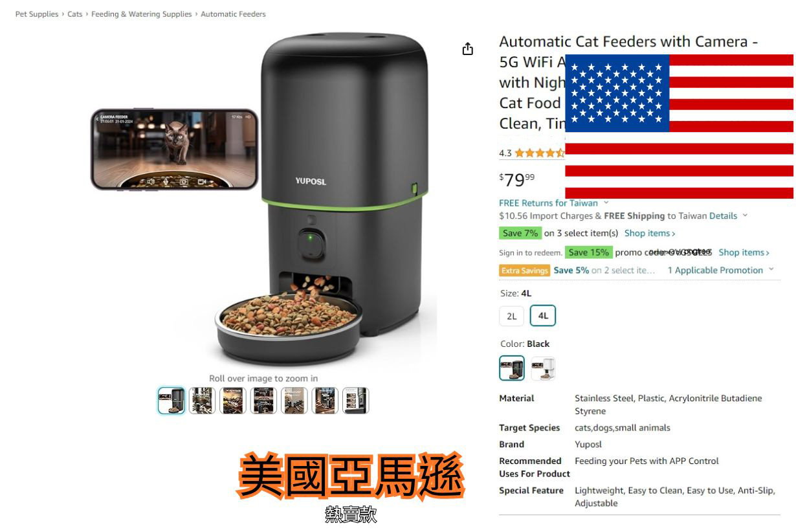Viewport: 796px width, 532px height.
Task: Select the second product thumbnail image
Action: pyautogui.click(x=202, y=401)
